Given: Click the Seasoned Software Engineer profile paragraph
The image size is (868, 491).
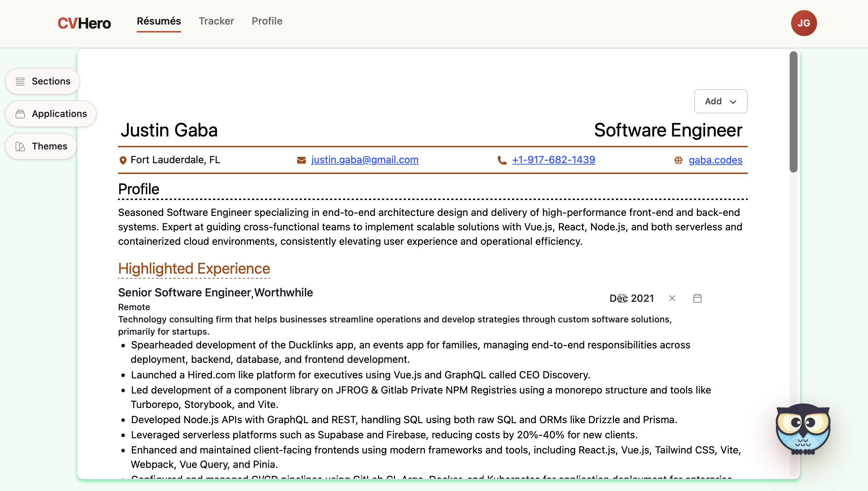Looking at the screenshot, I should (x=430, y=227).
